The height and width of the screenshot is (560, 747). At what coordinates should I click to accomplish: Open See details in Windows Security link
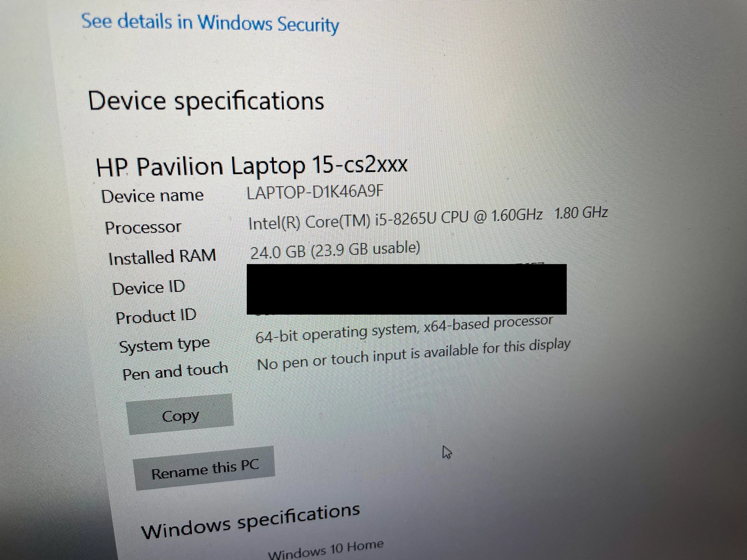(x=210, y=23)
